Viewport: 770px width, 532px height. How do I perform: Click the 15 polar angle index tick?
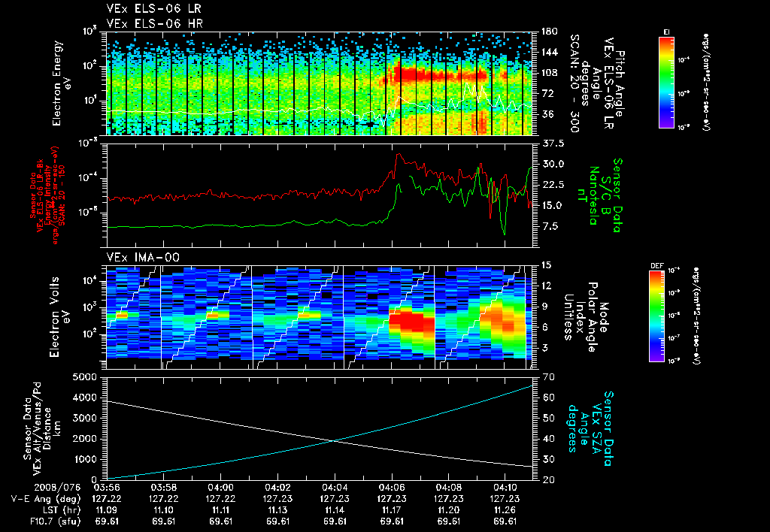pos(546,265)
